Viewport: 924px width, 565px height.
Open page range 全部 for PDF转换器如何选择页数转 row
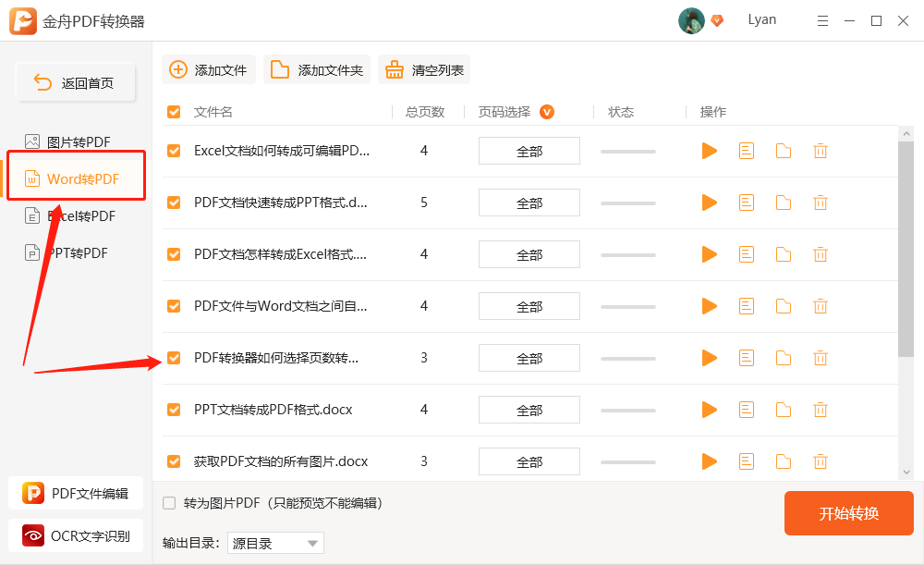click(x=529, y=358)
